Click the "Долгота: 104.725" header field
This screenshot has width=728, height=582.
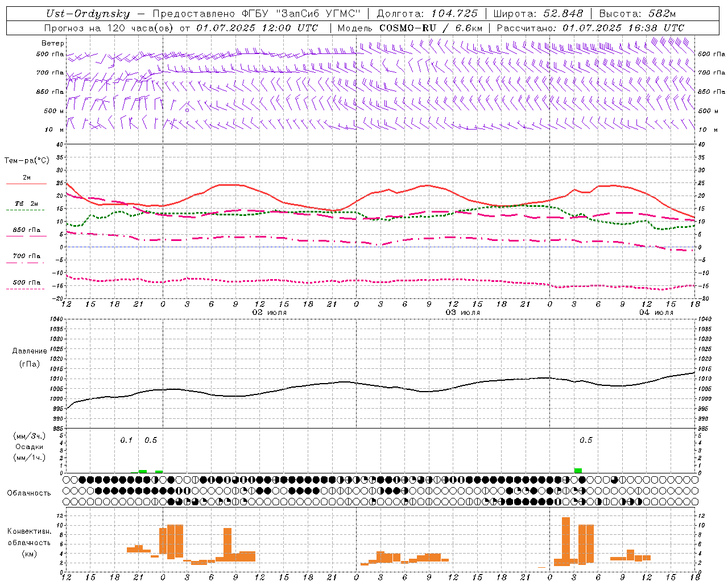pos(427,14)
